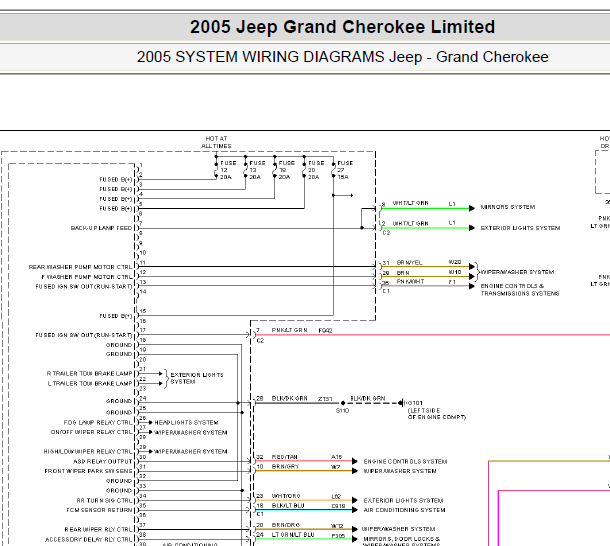Click the 'BLK/LT BLU' wire label
Viewport: 610px width, 546px height.
click(288, 506)
